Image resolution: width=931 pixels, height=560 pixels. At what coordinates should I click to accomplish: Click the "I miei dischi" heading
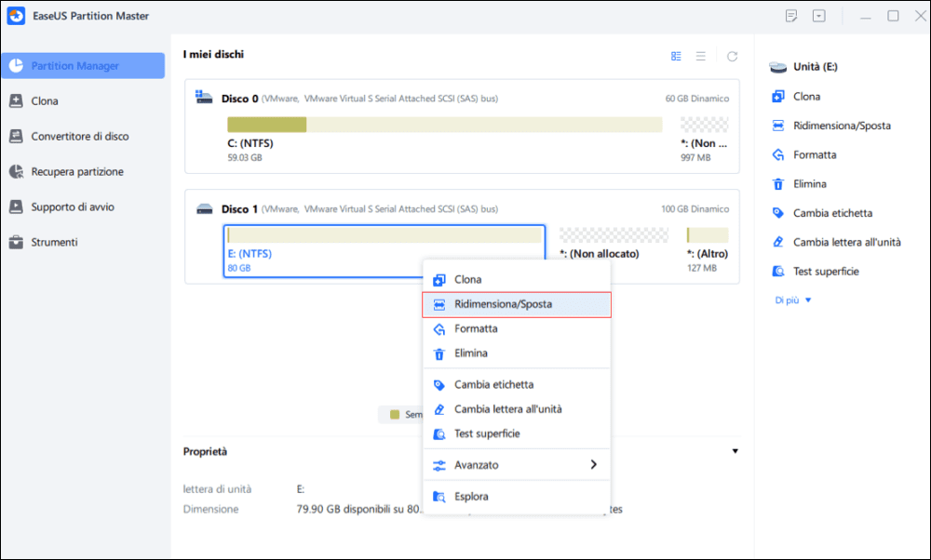click(x=213, y=55)
